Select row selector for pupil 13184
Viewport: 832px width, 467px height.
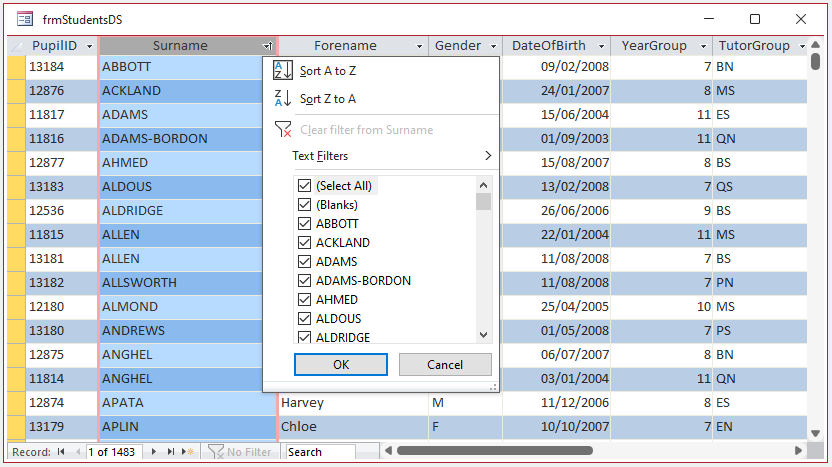coord(16,67)
